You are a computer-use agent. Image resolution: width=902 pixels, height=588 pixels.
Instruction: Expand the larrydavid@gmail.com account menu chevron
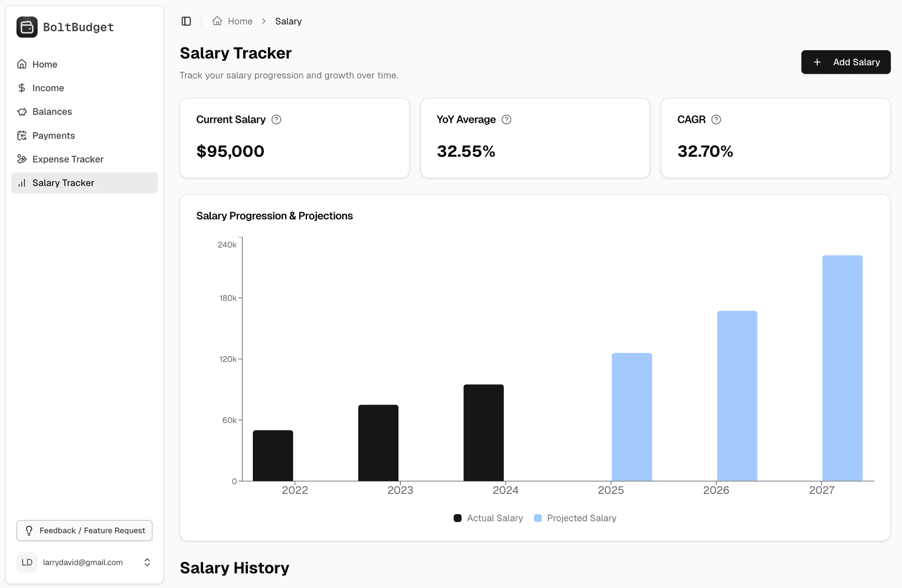pos(147,562)
